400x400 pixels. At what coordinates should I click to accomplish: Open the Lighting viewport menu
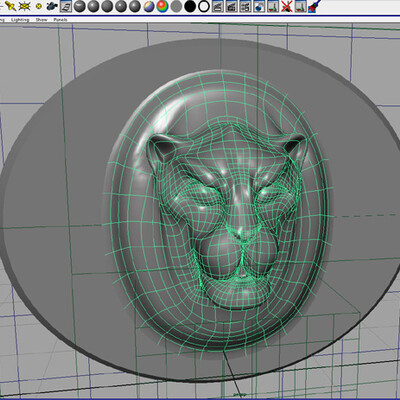(20, 20)
